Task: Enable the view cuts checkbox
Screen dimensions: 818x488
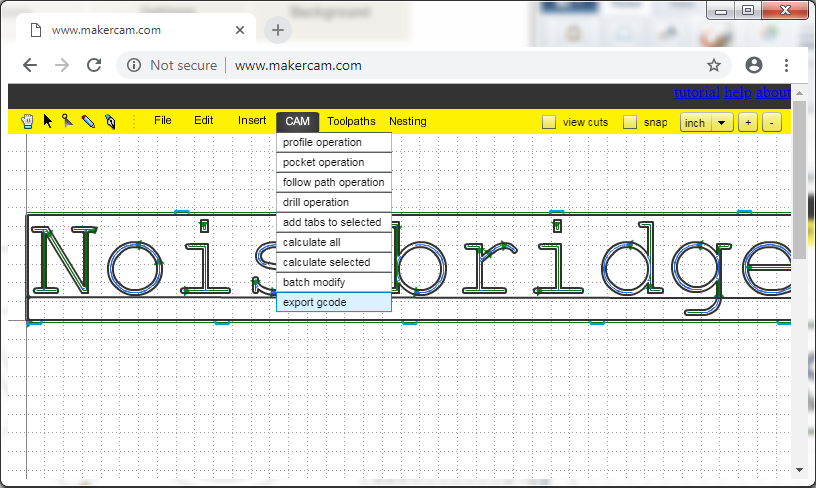Action: coord(549,122)
